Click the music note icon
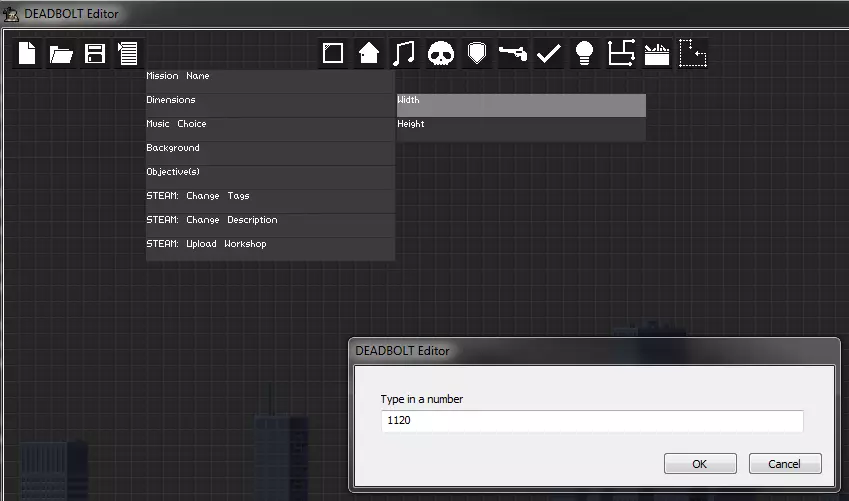The image size is (849, 501). tap(404, 54)
